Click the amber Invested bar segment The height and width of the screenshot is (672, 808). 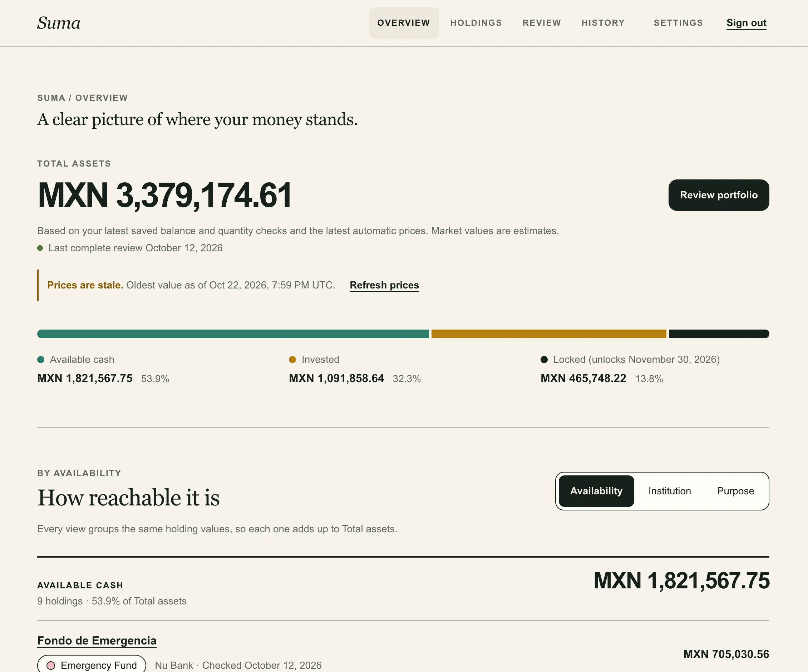(x=548, y=333)
